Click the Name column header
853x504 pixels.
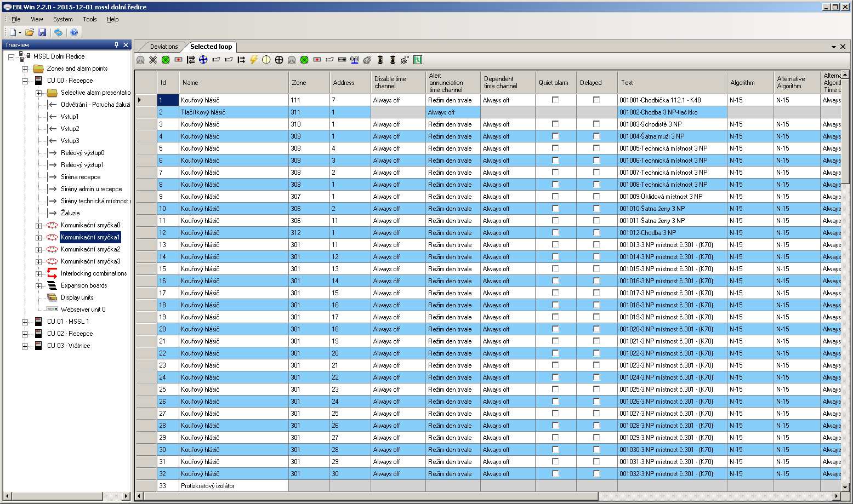coord(234,83)
